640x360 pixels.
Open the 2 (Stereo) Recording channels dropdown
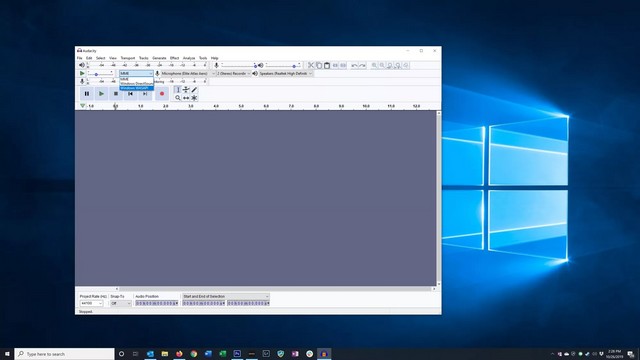click(233, 73)
